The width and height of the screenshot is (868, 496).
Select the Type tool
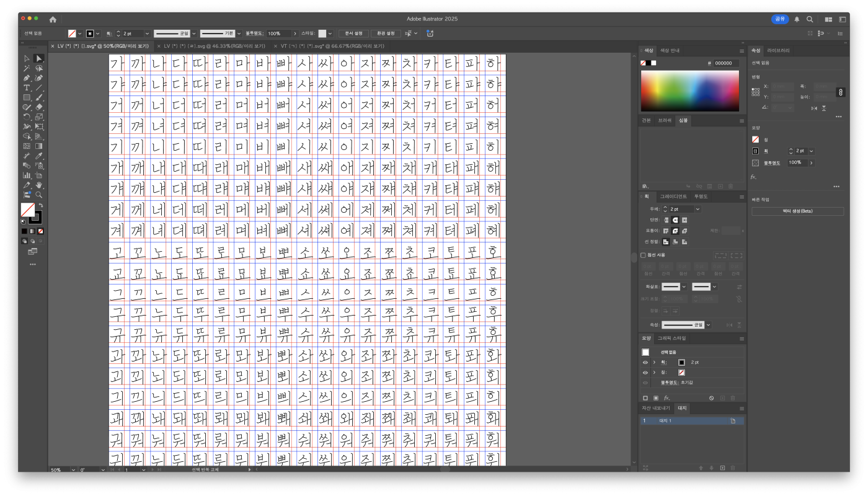coord(27,88)
